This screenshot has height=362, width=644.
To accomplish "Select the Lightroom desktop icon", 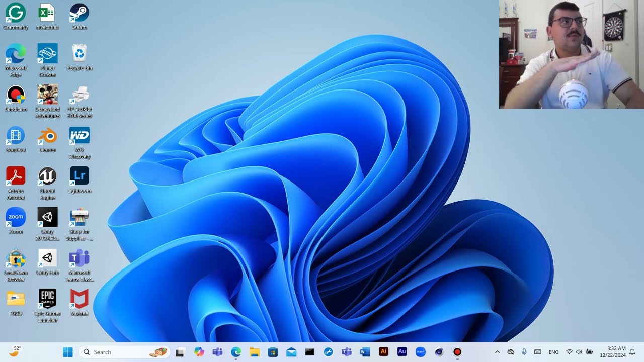I will coord(79,180).
